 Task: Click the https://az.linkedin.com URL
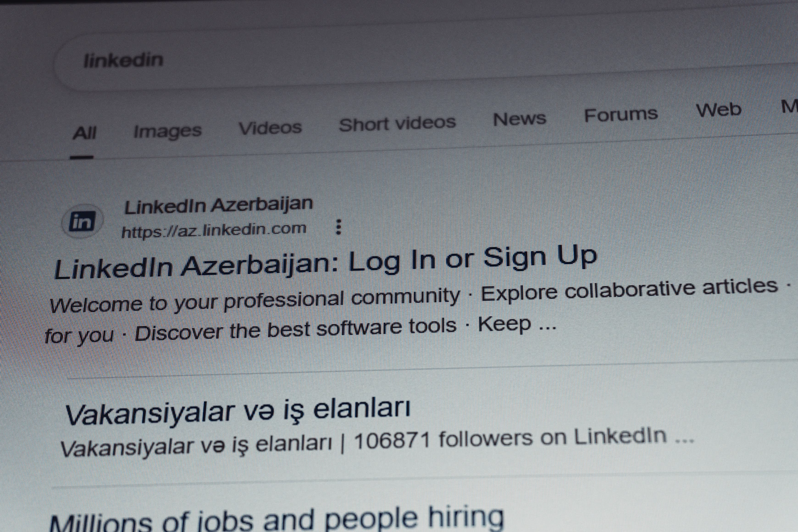[214, 230]
